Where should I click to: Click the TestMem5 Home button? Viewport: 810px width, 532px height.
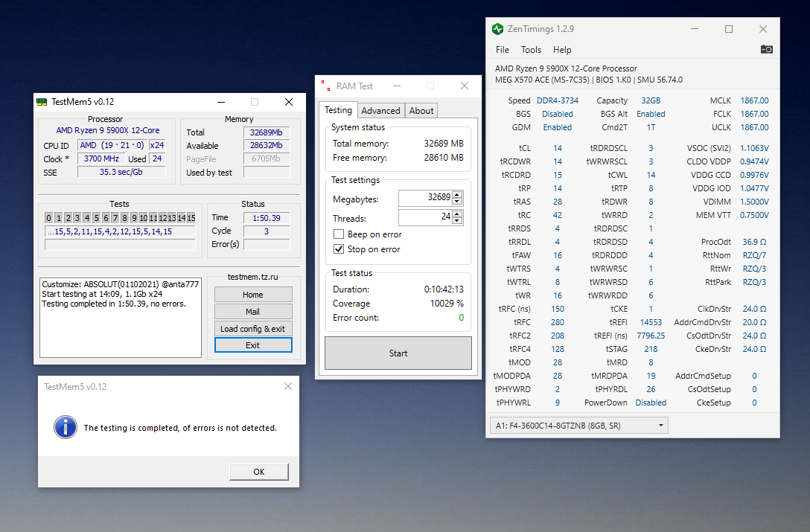click(253, 295)
